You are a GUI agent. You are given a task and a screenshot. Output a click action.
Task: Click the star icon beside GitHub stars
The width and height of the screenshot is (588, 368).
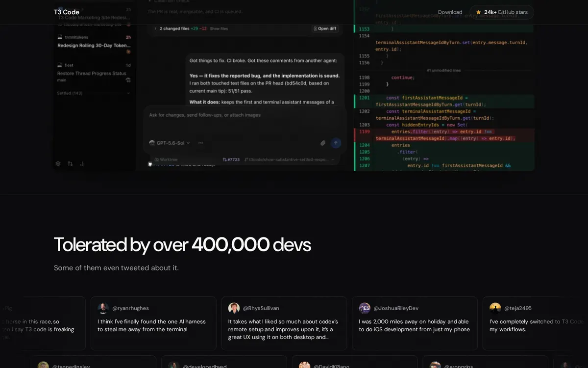(478, 12)
